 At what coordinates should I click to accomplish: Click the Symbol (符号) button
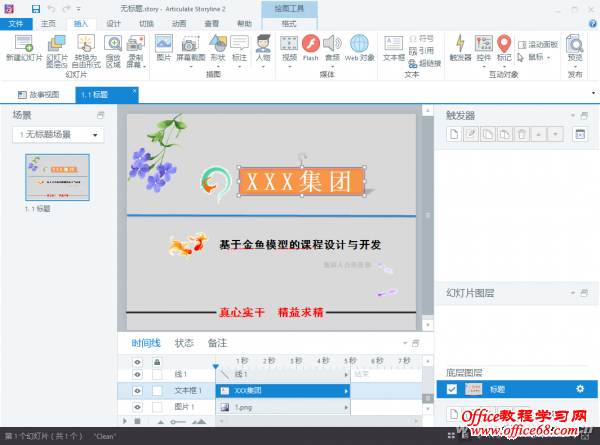(x=421, y=39)
